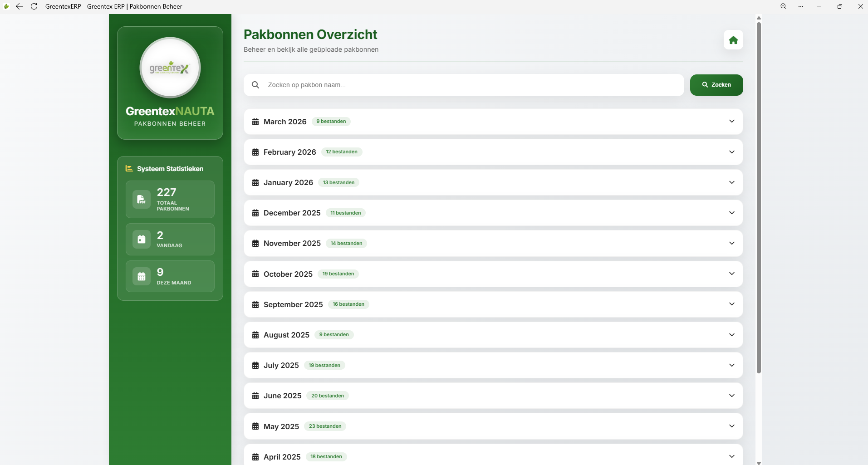Click the calendar icon next to March 2026
This screenshot has height=465, width=868.
[x=255, y=122]
